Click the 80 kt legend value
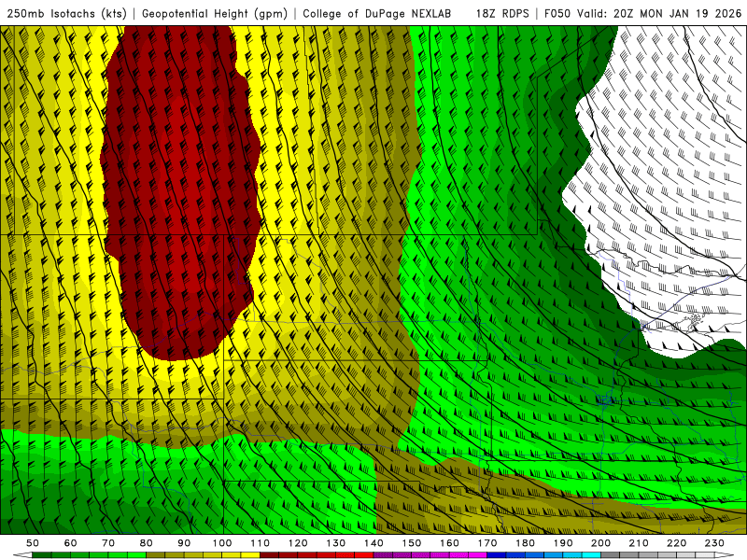 pos(147,543)
